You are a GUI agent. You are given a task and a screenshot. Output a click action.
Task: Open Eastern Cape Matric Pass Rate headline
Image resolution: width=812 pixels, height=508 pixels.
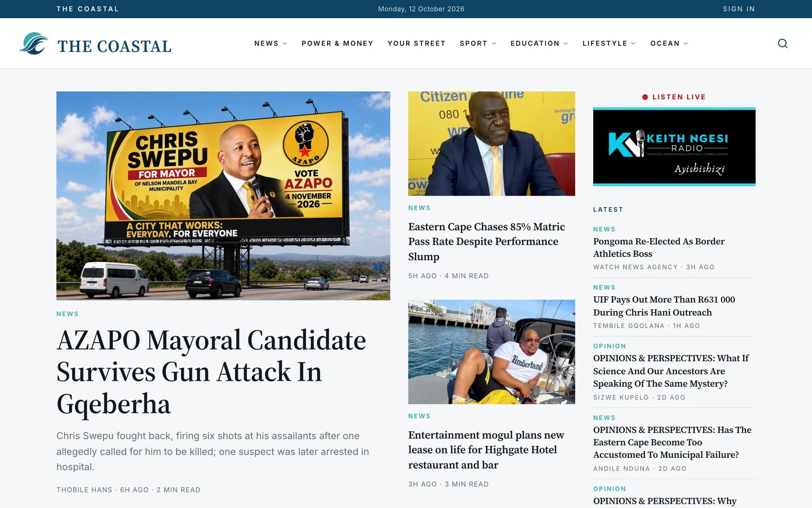[486, 241]
